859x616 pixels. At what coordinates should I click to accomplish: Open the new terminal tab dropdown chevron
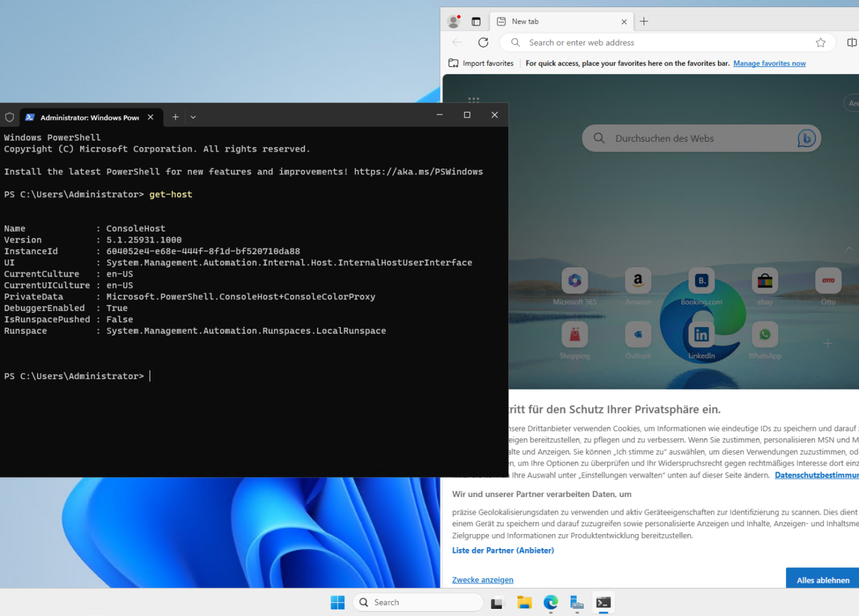coord(193,116)
